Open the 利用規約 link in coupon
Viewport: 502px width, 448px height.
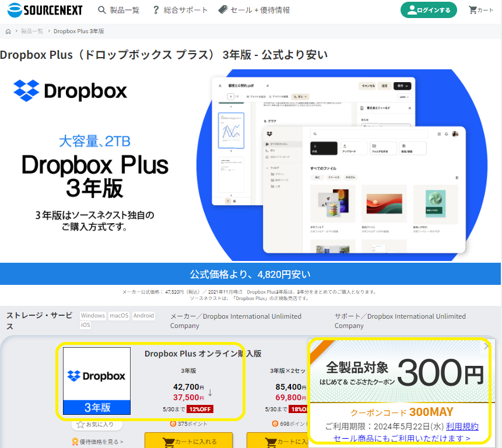coord(462,426)
